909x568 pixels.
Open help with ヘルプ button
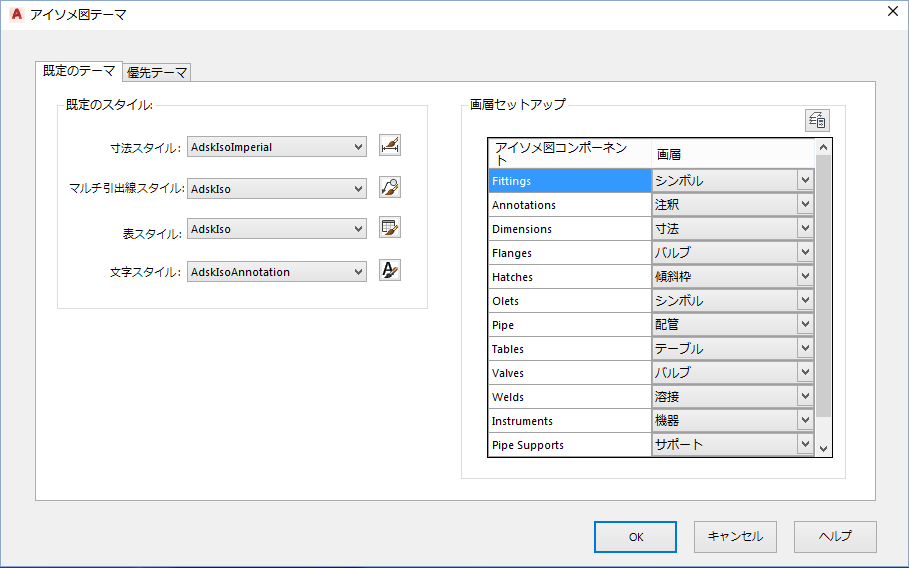coord(835,536)
